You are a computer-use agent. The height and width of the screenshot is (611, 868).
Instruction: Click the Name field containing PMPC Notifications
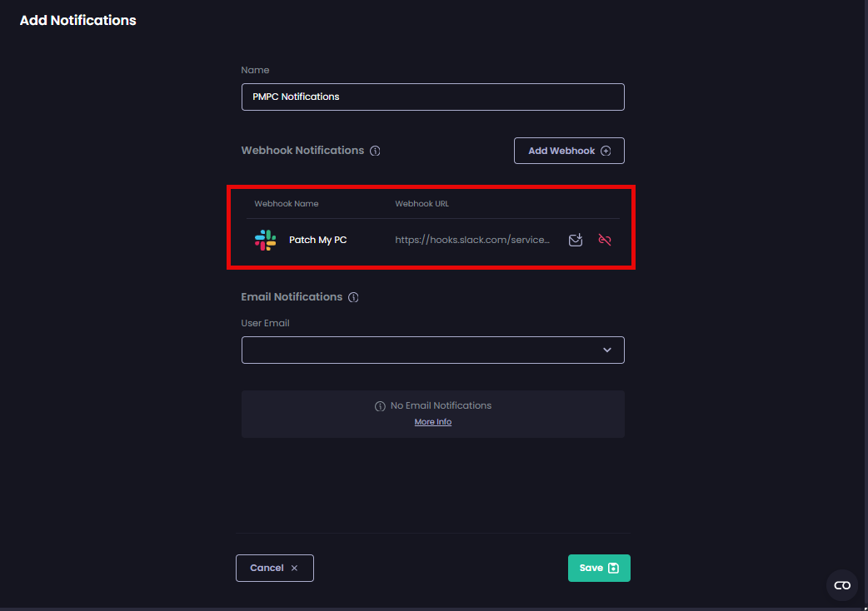coord(432,97)
